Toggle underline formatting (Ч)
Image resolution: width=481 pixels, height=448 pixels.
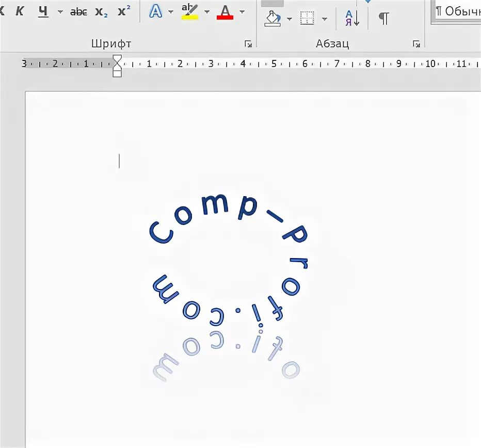43,11
